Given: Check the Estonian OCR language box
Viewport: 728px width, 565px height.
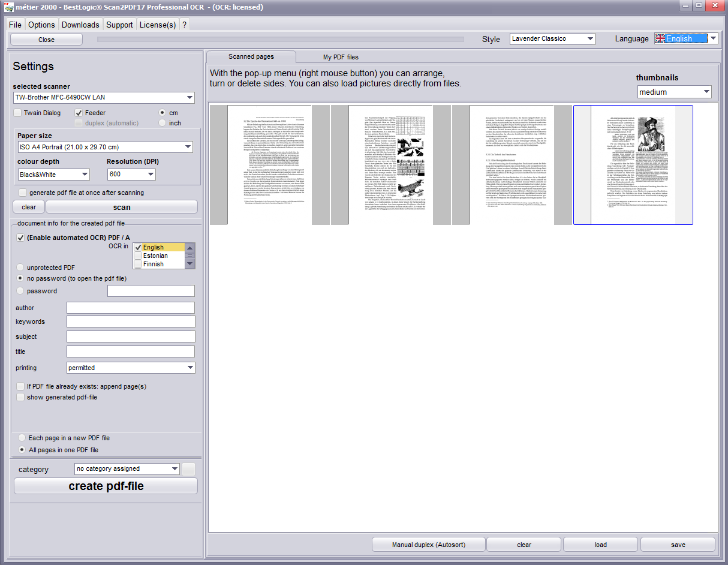Looking at the screenshot, I should pos(138,256).
